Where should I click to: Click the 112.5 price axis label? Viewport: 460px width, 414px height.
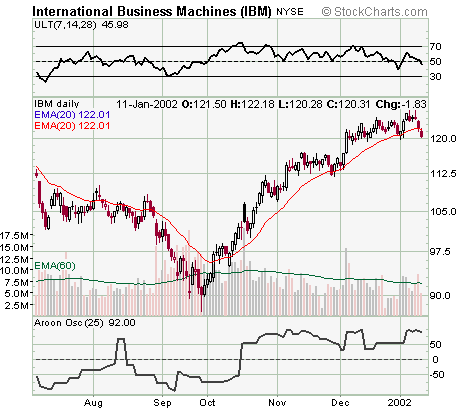[x=443, y=173]
